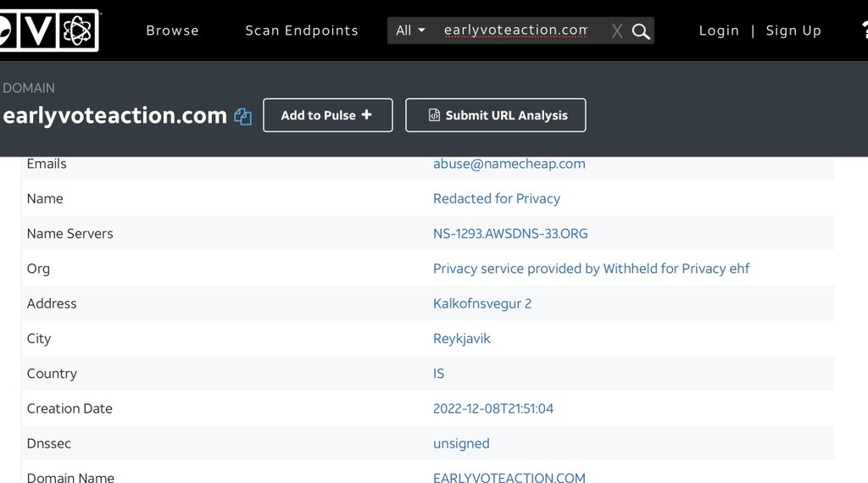
Task: Open the Browse menu
Action: pos(172,31)
